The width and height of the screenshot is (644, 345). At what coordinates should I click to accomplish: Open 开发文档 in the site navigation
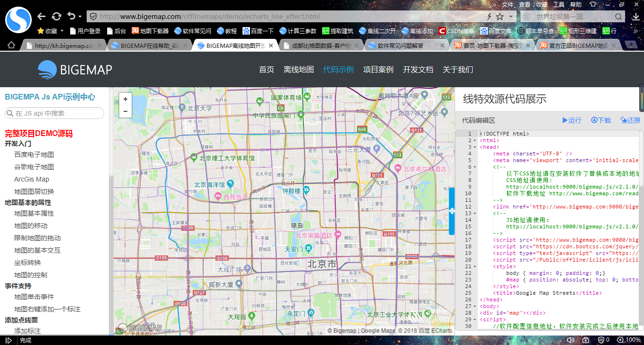418,69
